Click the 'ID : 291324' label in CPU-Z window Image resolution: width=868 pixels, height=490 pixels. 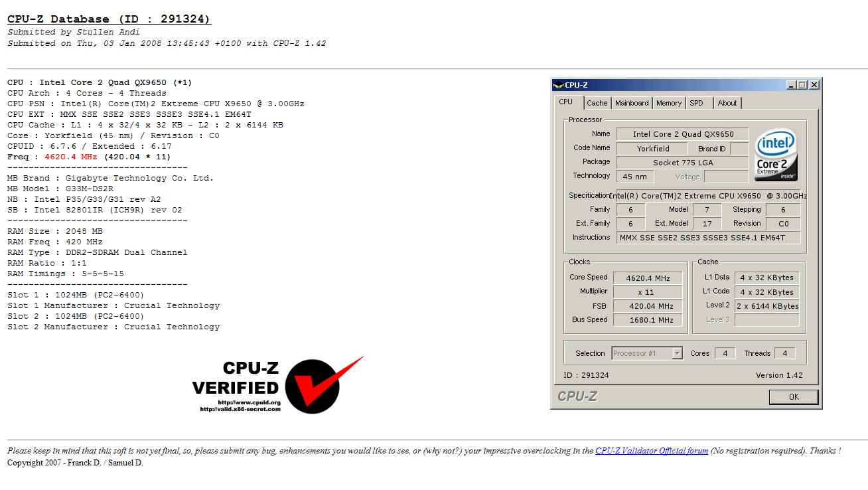[x=586, y=375]
